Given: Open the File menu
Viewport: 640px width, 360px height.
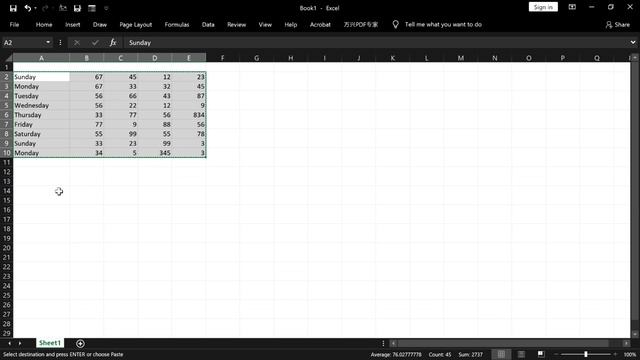Looking at the screenshot, I should (x=14, y=24).
